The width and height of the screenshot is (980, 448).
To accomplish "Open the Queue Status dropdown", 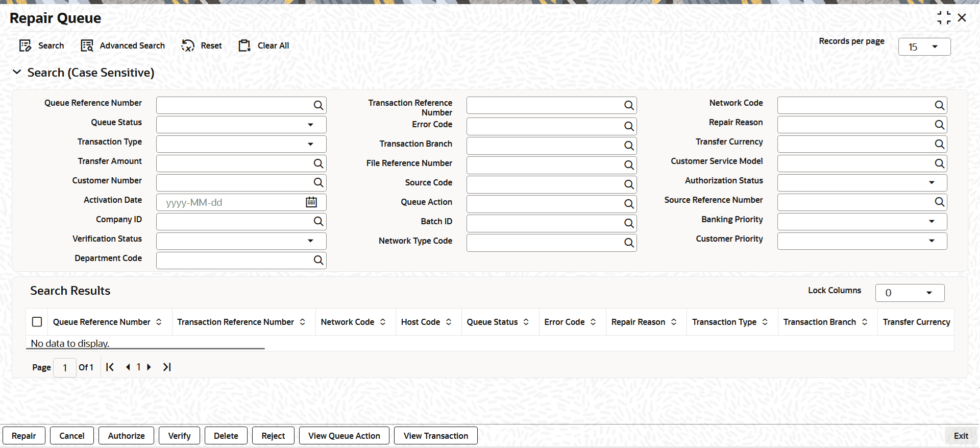I will point(241,125).
